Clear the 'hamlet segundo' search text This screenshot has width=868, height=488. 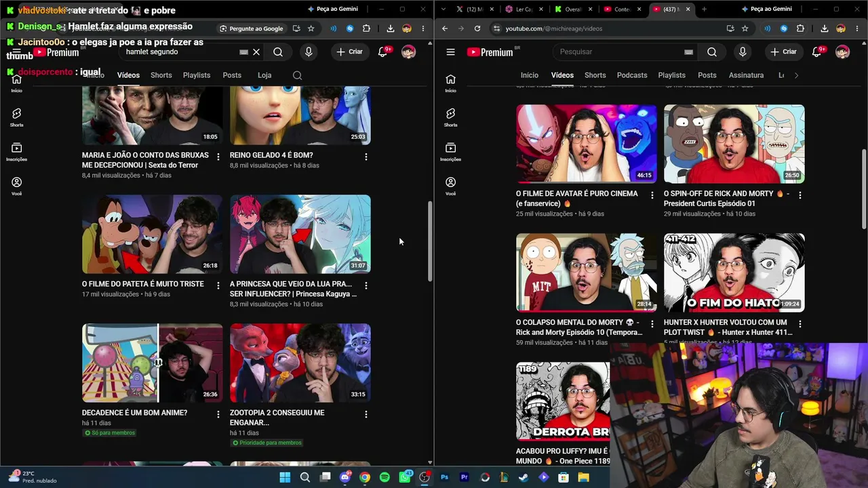(256, 52)
